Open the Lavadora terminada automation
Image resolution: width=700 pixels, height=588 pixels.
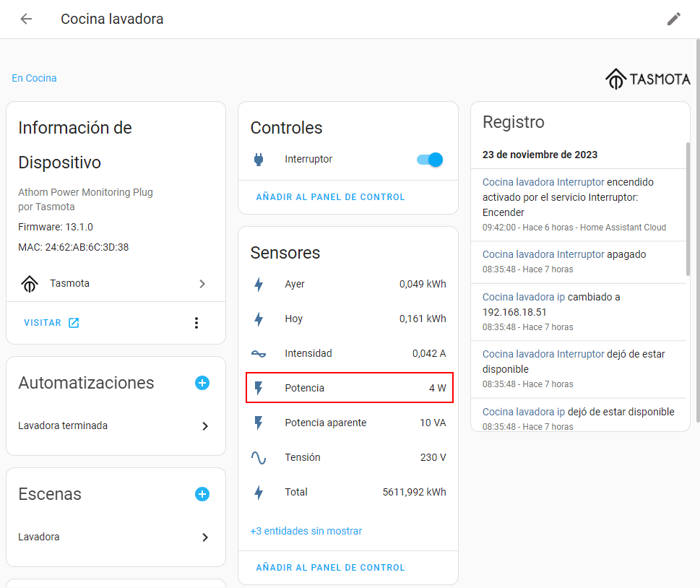[x=116, y=426]
